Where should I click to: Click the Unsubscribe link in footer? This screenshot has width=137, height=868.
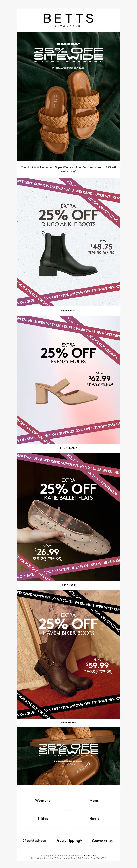[89, 856]
